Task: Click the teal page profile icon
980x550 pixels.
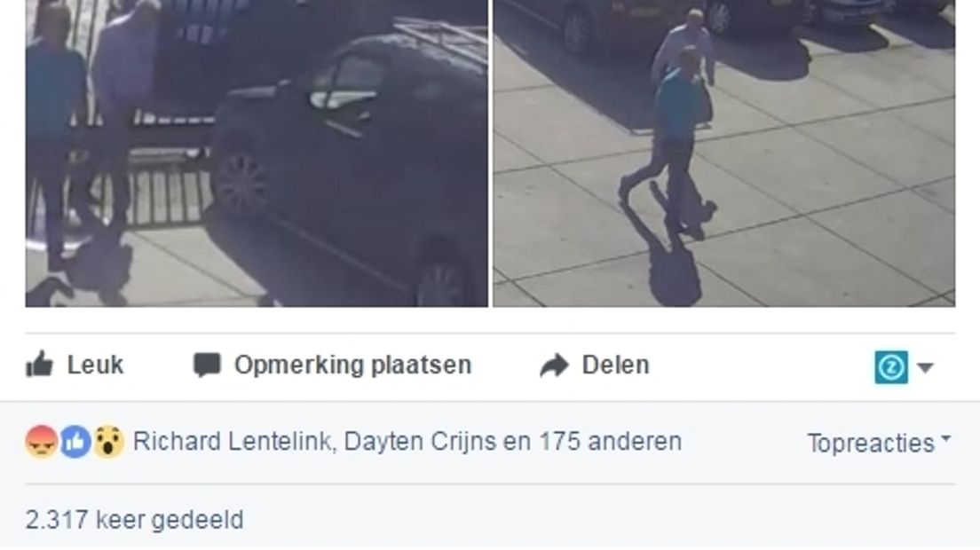Action: [x=891, y=367]
